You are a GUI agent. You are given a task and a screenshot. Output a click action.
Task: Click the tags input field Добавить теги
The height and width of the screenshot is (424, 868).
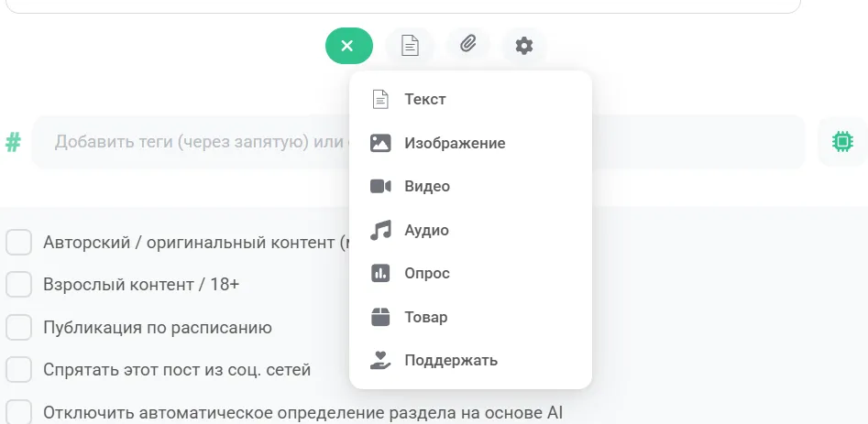pos(418,142)
